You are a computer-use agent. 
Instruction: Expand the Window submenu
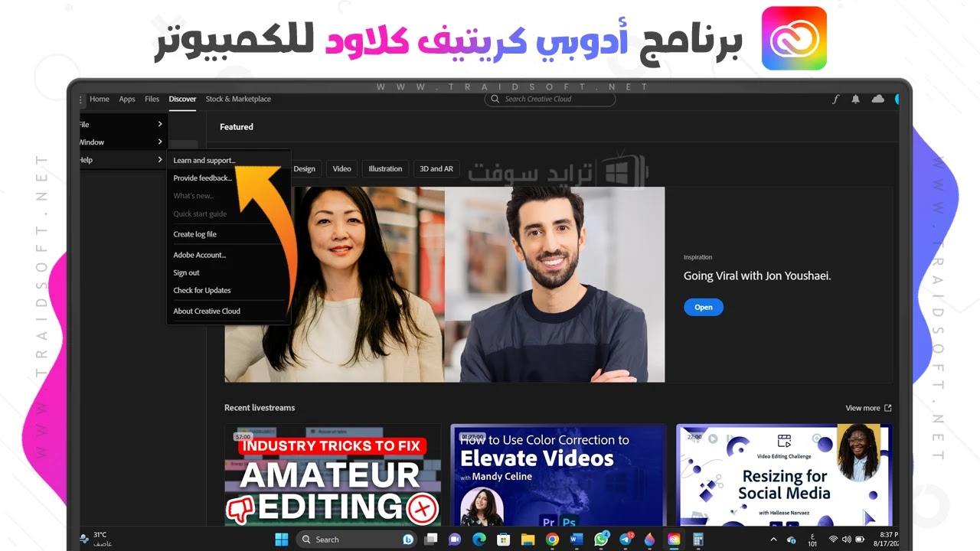coord(119,142)
